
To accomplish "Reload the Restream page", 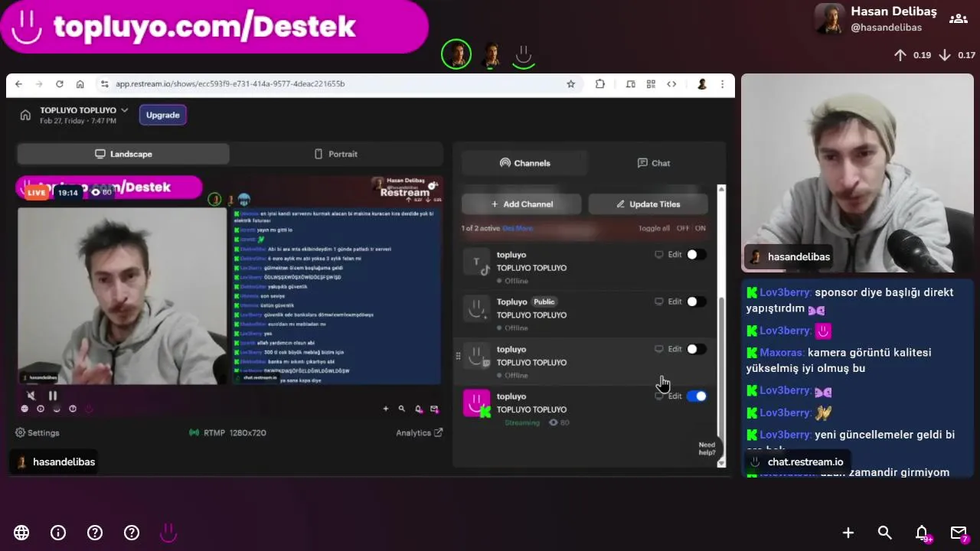I will pos(59,84).
